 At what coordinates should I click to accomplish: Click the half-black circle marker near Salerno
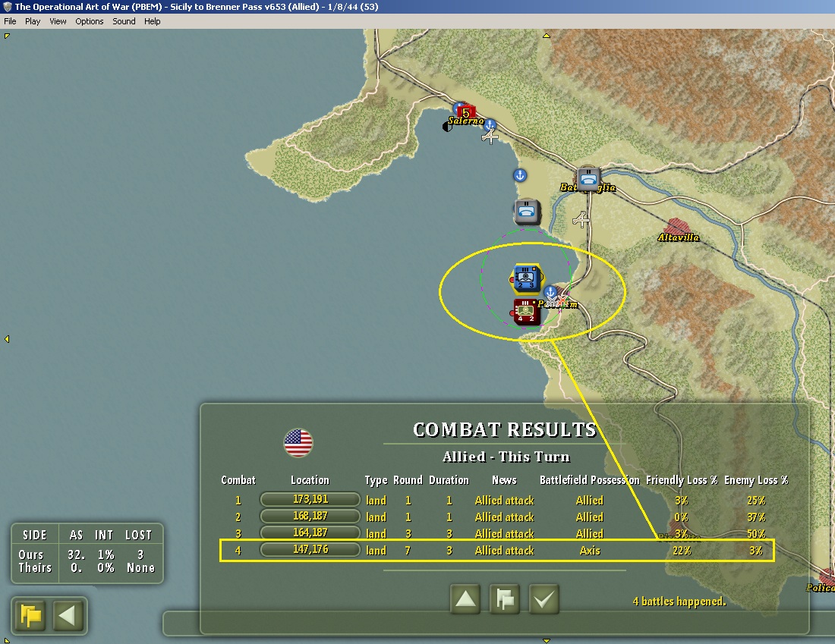(447, 127)
